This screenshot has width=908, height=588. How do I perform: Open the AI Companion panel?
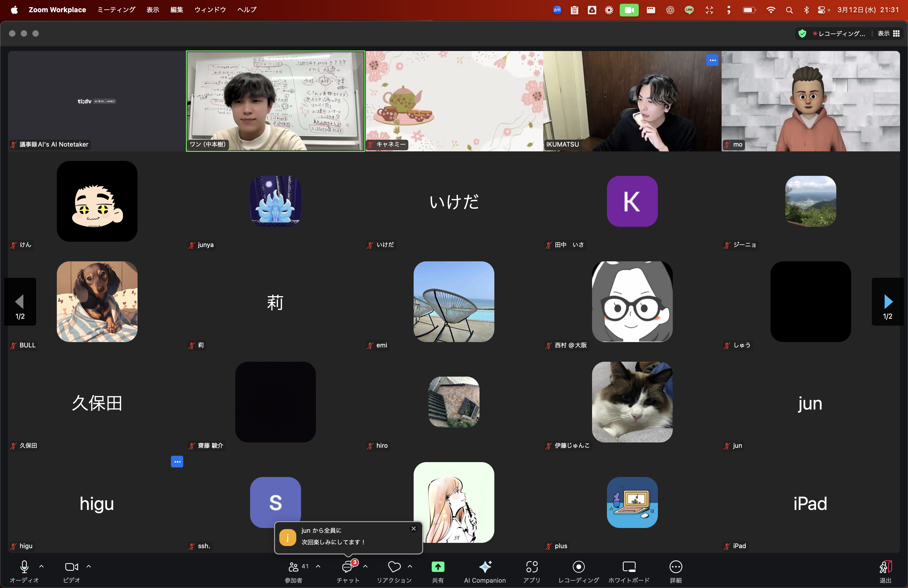(x=485, y=567)
